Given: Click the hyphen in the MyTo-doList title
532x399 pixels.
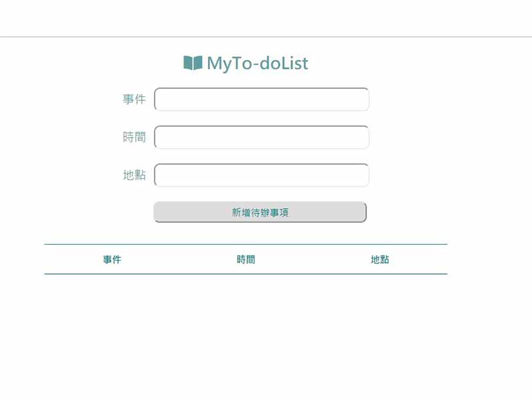Looking at the screenshot, I should coord(256,65).
